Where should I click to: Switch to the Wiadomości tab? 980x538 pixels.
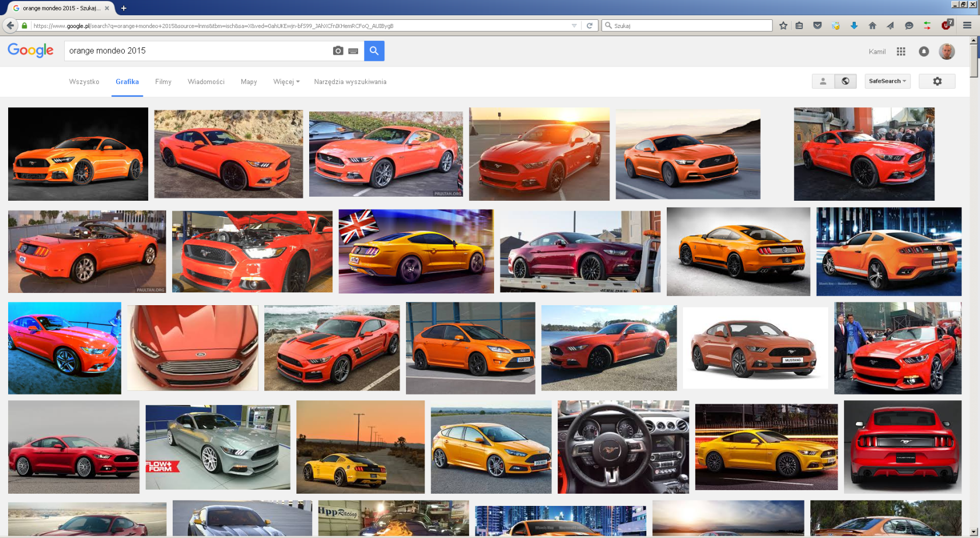tap(206, 82)
